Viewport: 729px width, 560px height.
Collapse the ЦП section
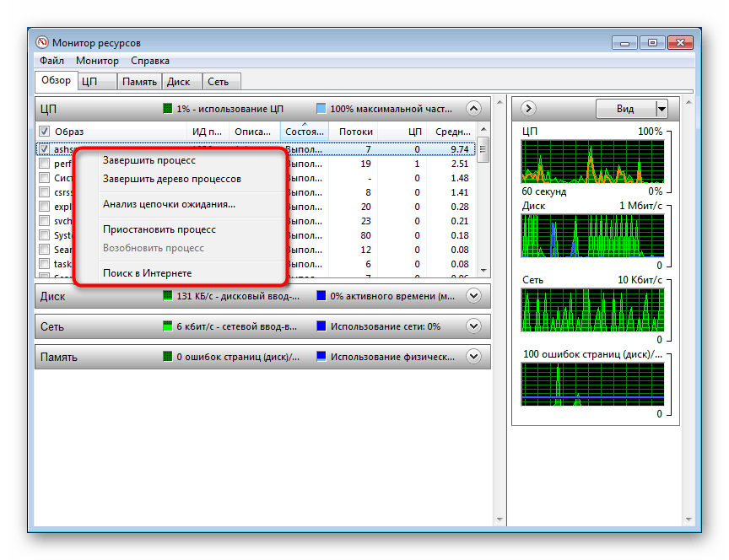tap(474, 108)
